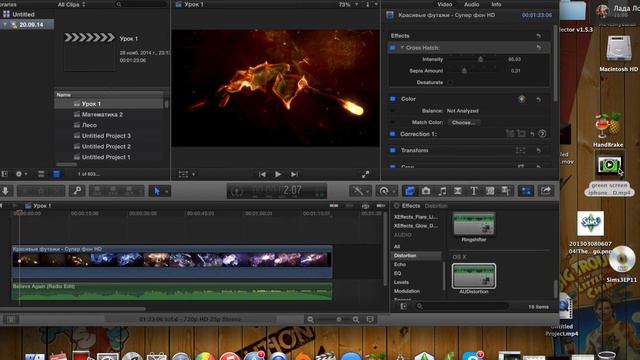Open the browser gear action menu
Screen dimensions: 640x360
21,174
